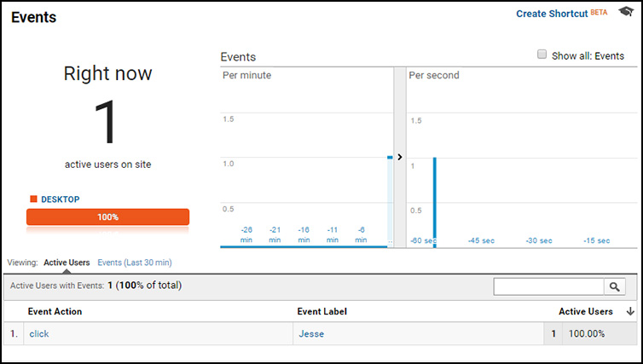Click the 100.00% value in the table row
The width and height of the screenshot is (643, 364).
(x=586, y=334)
